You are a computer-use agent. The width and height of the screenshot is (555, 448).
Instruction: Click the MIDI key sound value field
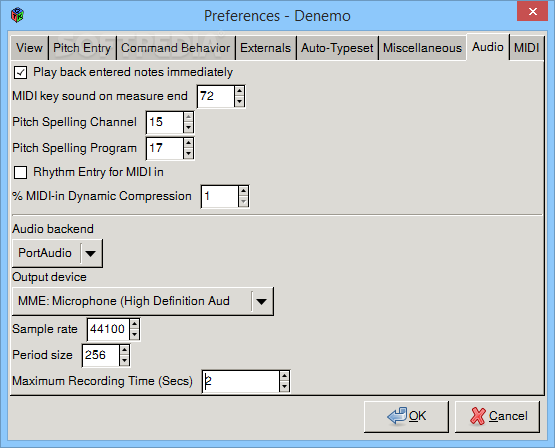[216, 96]
